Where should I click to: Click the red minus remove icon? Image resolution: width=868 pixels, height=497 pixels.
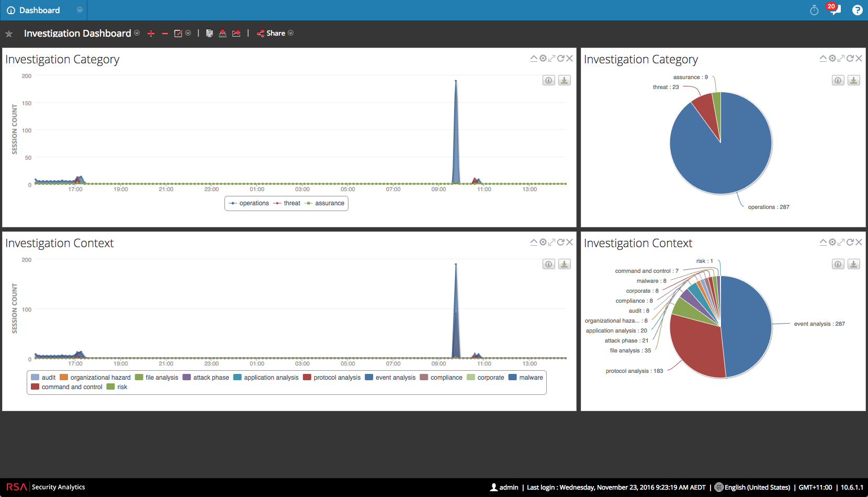click(165, 34)
